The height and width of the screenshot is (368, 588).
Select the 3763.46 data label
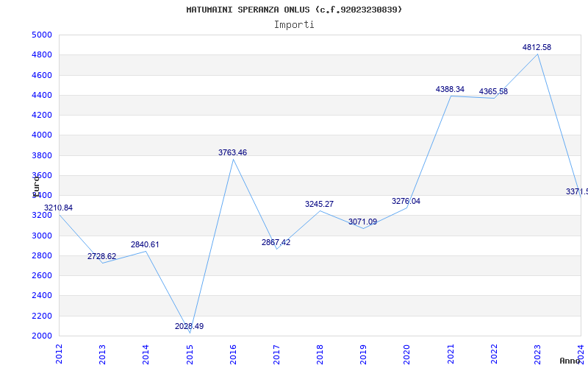233,153
